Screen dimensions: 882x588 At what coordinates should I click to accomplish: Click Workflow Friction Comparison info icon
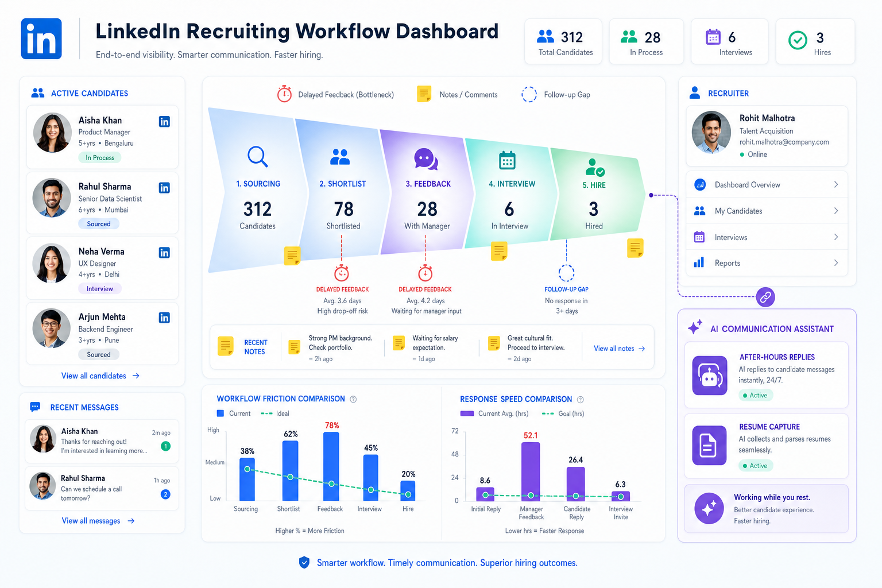[353, 399]
